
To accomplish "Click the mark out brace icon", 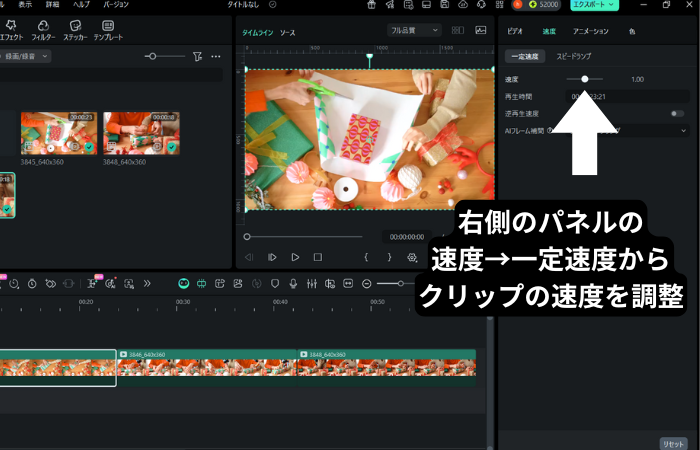I will [389, 257].
